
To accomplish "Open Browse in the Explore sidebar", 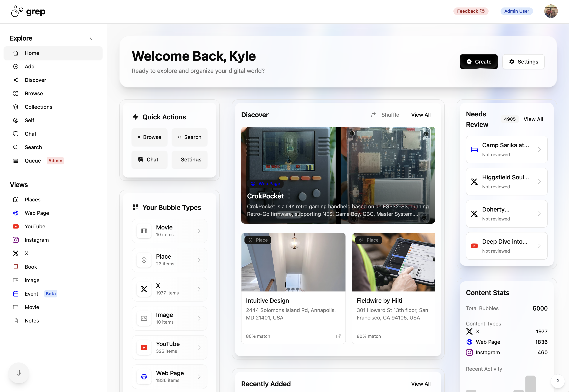I will tap(53, 94).
